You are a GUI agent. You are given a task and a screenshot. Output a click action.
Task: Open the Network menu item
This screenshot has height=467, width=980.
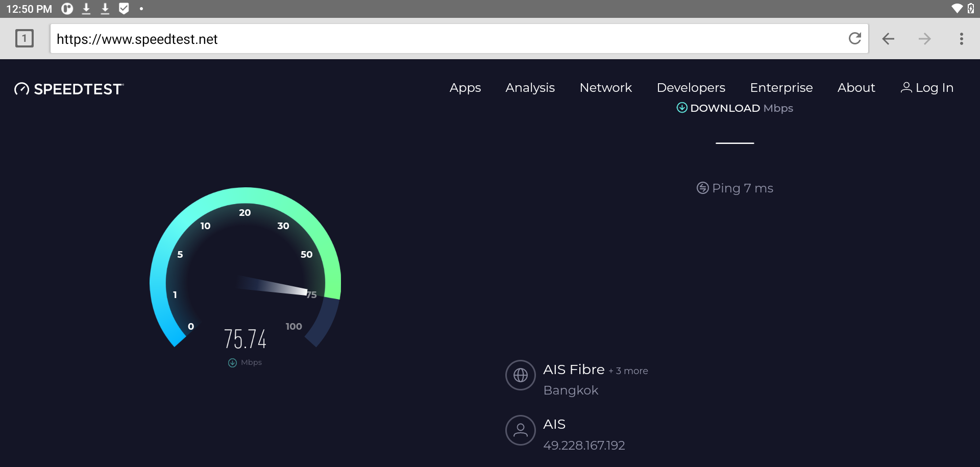point(606,88)
